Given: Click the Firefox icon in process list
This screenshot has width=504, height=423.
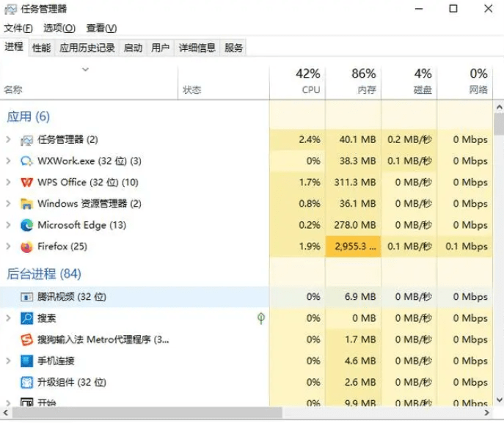Looking at the screenshot, I should [27, 247].
